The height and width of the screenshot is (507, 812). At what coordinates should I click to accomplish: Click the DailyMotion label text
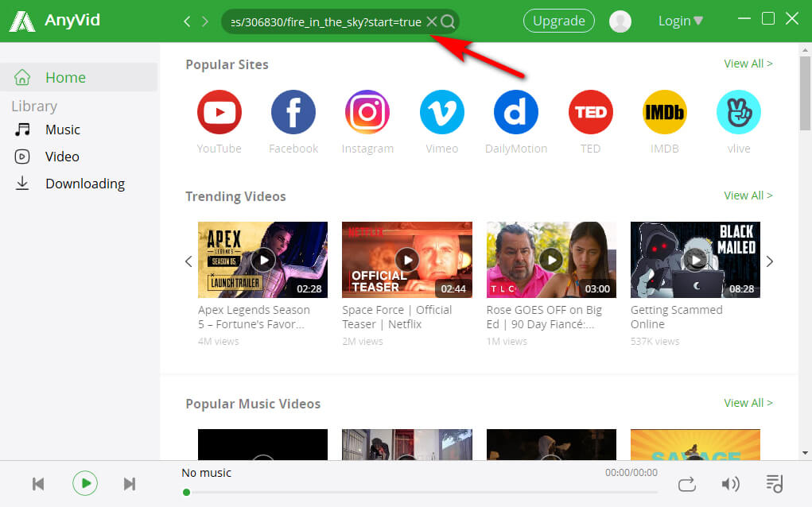[516, 149]
